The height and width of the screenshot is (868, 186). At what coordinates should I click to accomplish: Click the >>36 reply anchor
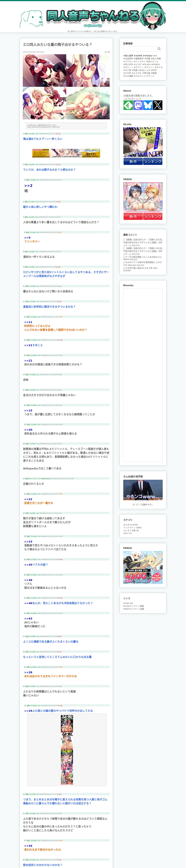click(28, 580)
